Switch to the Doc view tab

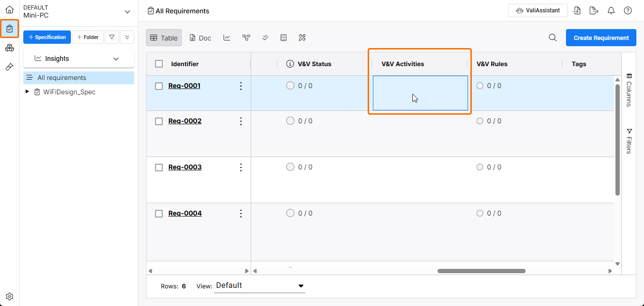(x=200, y=38)
